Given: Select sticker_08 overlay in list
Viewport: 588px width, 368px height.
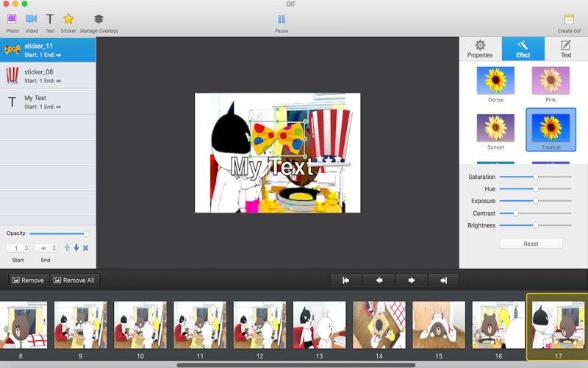Looking at the screenshot, I should (48, 76).
